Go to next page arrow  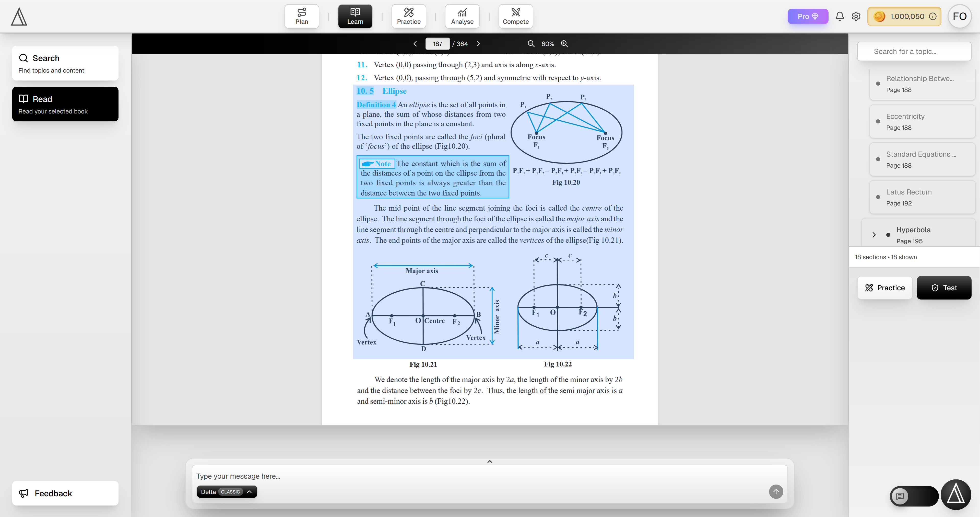click(478, 44)
